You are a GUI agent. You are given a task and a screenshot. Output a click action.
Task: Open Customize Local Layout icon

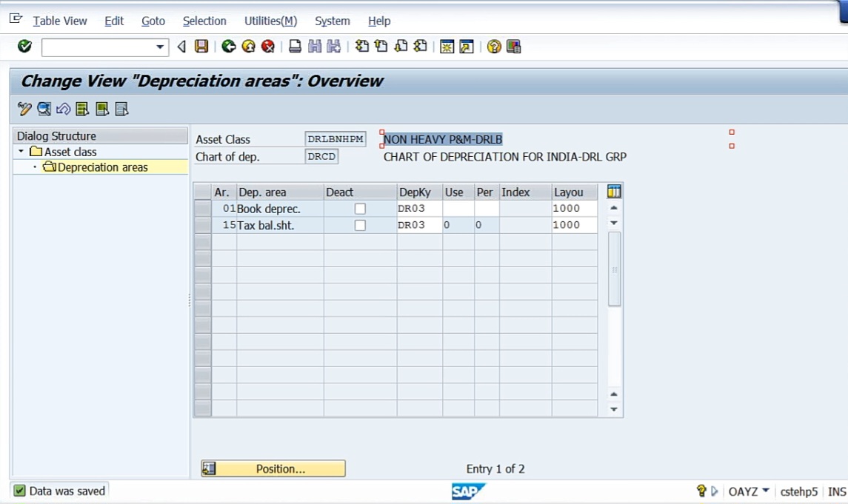(x=513, y=47)
